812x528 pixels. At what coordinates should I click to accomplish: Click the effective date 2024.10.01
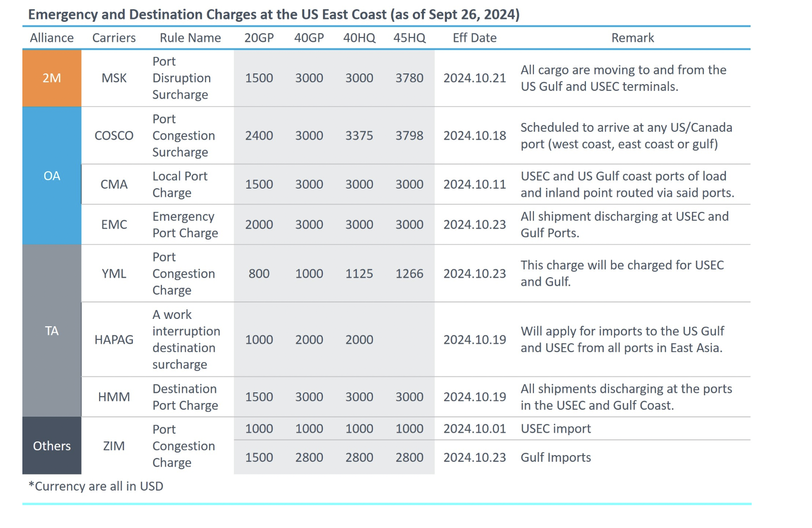point(475,429)
